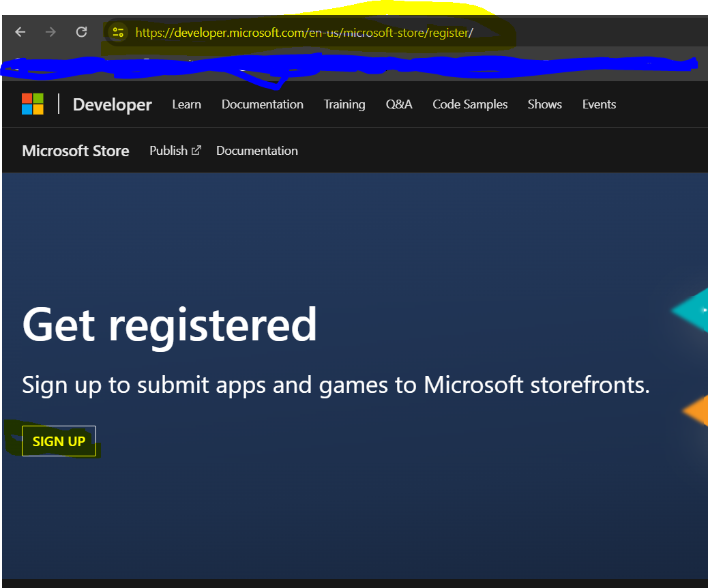Viewport: 708px width, 588px height.
Task: Reload the page with the refresh icon
Action: pyautogui.click(x=81, y=32)
